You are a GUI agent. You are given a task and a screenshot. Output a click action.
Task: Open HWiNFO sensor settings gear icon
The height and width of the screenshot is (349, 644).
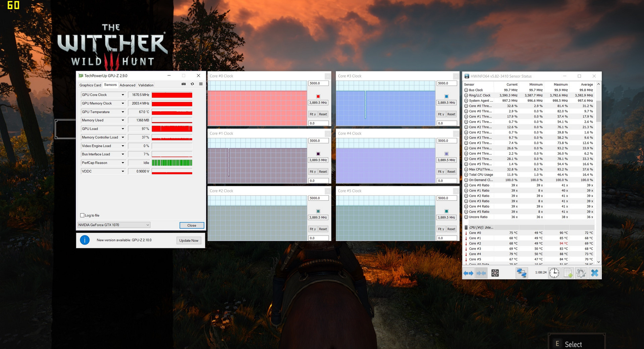[x=581, y=273]
